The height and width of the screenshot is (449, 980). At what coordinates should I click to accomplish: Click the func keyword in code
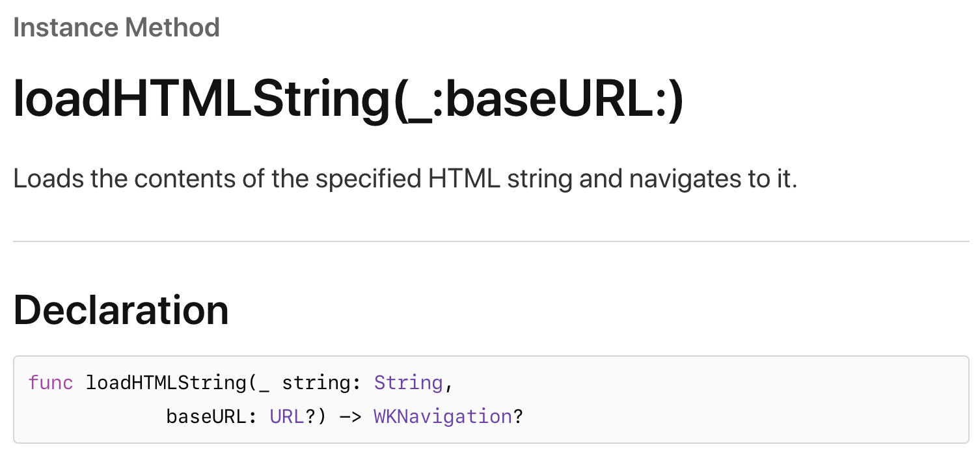click(51, 383)
